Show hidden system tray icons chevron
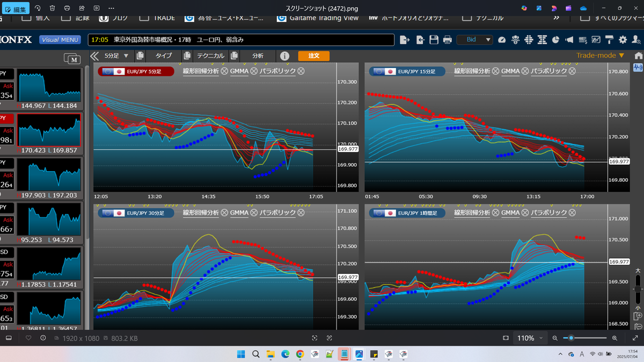644x362 pixels. coord(560,354)
